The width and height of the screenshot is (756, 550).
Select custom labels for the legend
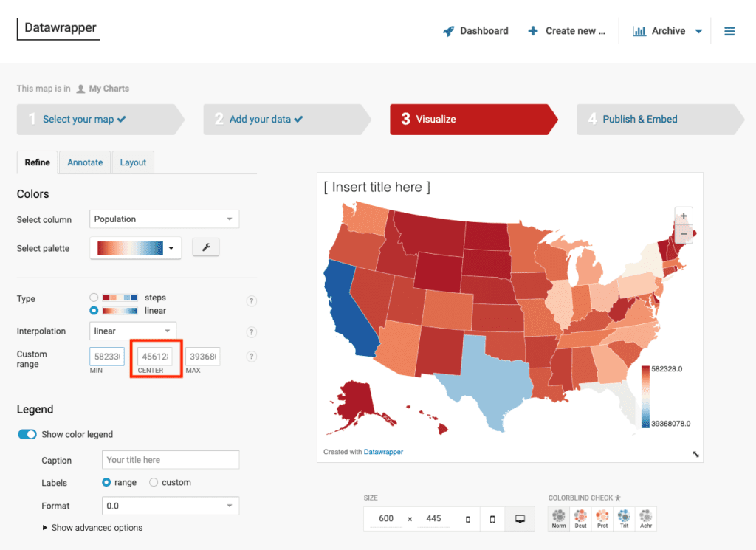155,482
